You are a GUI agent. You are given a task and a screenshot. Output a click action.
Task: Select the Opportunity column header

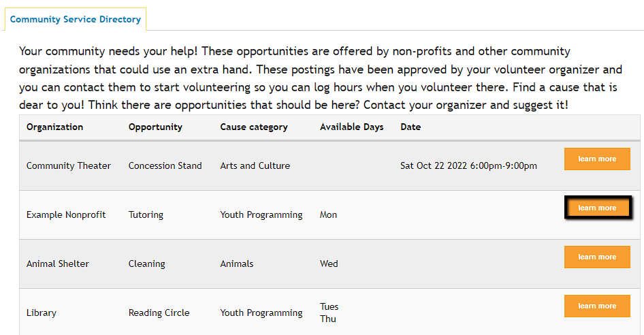tap(155, 127)
